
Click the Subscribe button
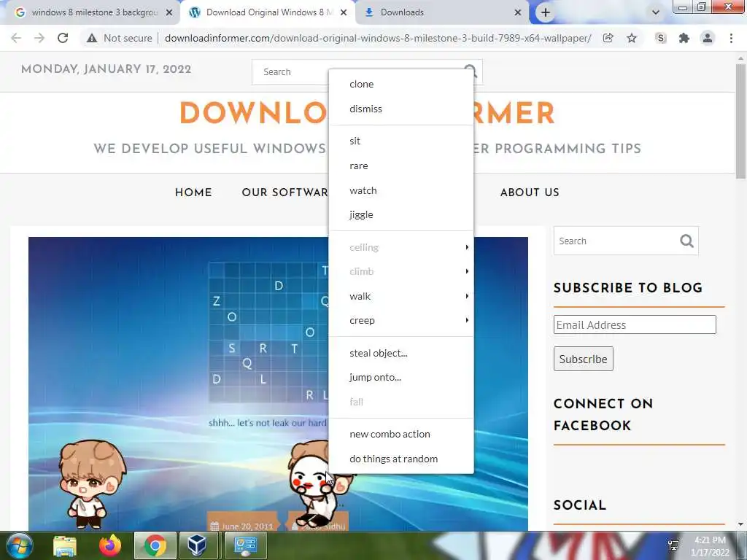click(x=583, y=359)
